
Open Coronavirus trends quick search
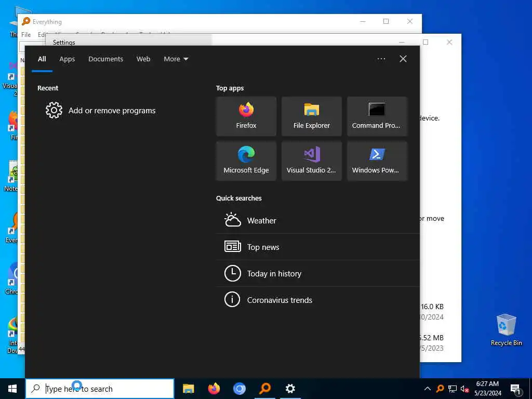click(x=317, y=300)
